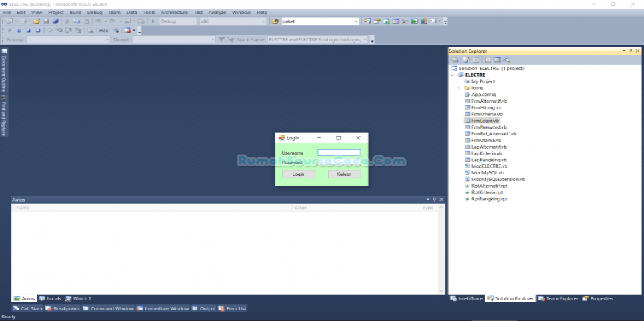Expand the icons folder in Solution Explorer
Viewport: 644px width, 321px height.
tap(459, 88)
